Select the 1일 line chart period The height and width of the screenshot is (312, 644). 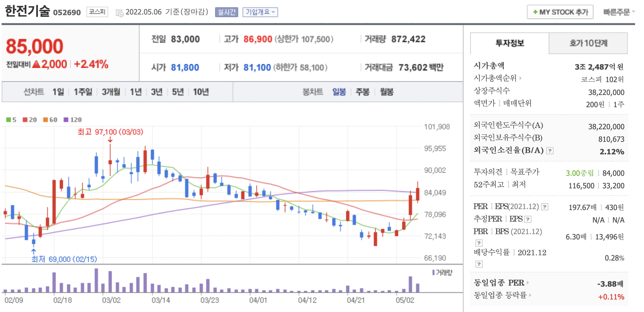58,92
